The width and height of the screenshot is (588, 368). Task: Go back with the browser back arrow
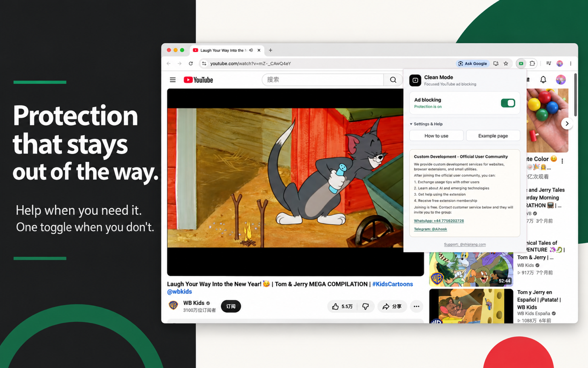(169, 63)
